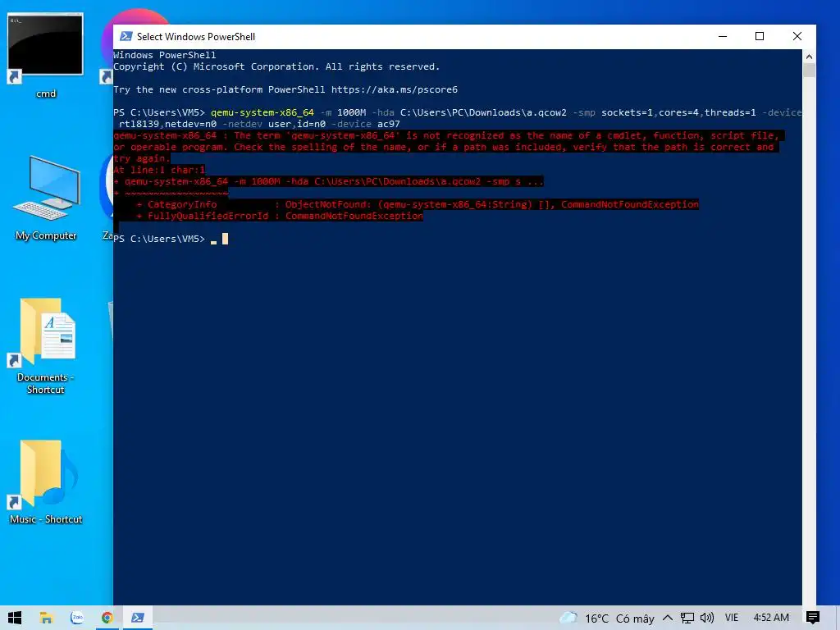840x630 pixels.
Task: Click the 'PS C:\Users\VM5>' prompt at the cursor
Action: point(159,239)
